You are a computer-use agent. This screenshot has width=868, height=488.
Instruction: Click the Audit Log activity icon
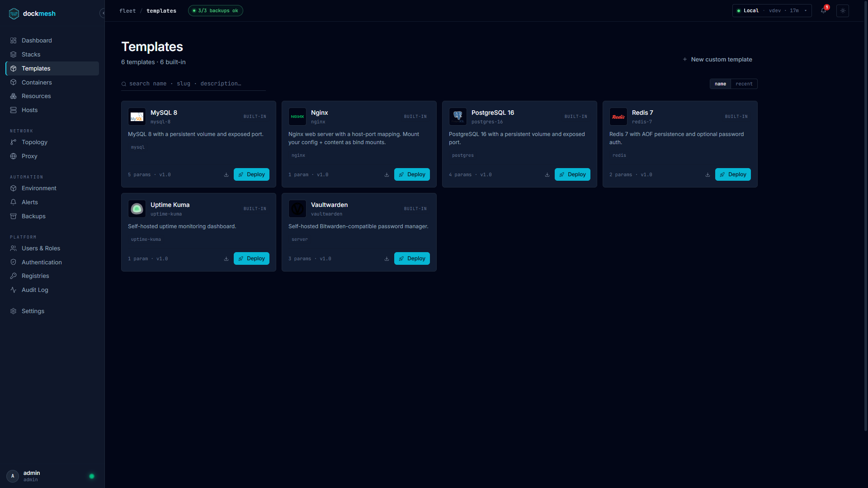pos(14,290)
